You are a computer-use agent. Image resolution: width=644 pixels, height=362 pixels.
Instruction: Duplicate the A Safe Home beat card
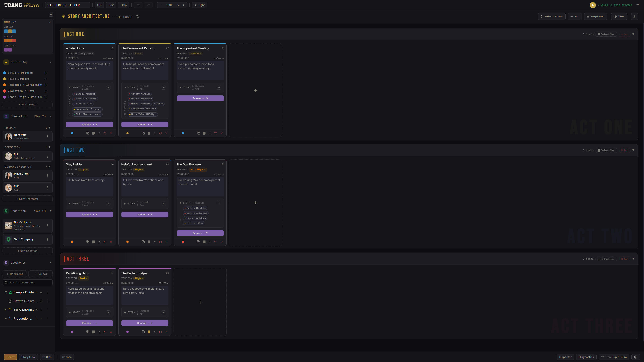[x=88, y=133]
